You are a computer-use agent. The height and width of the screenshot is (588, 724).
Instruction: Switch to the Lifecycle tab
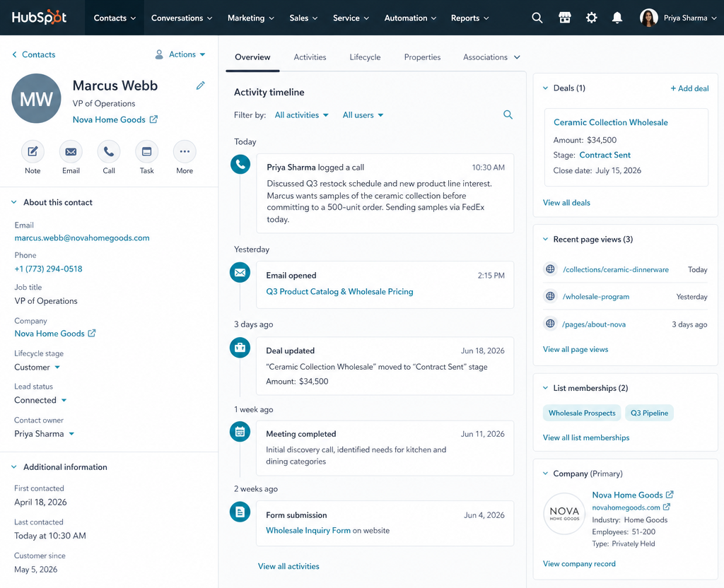pos(365,57)
